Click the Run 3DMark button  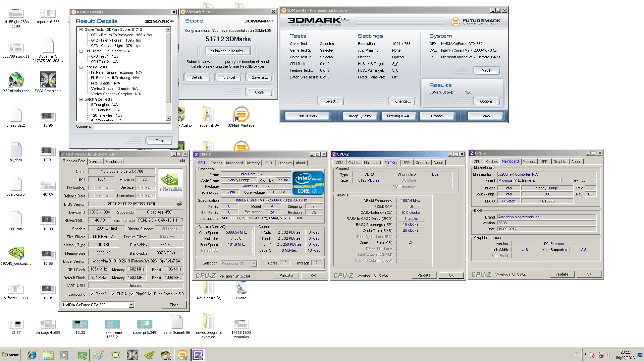[307, 116]
